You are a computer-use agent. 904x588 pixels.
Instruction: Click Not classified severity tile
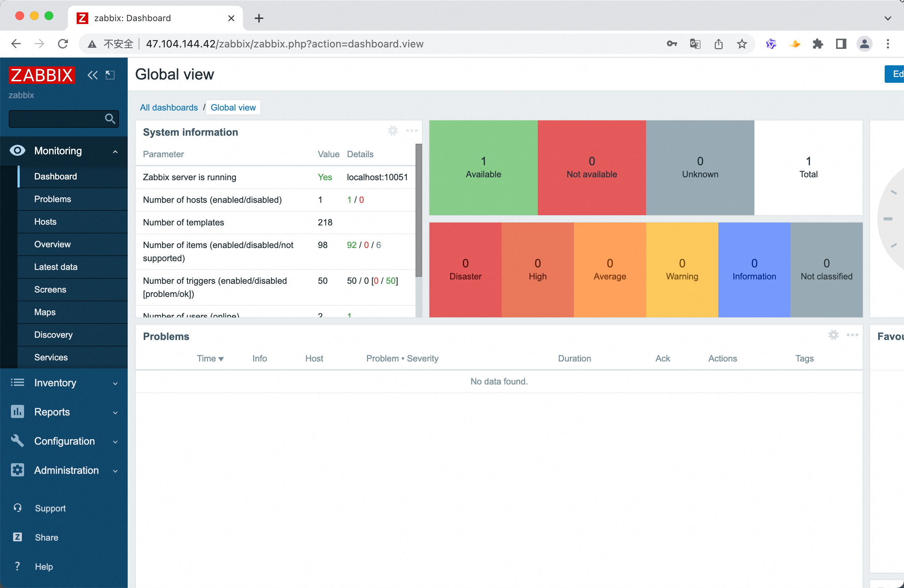point(827,270)
